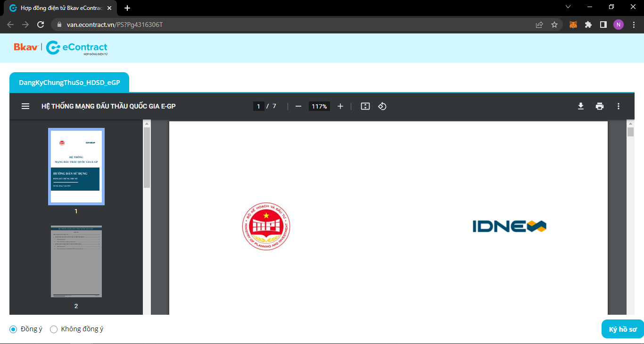The width and height of the screenshot is (644, 344).
Task: Click the Bkav eContract logo link
Action: click(x=61, y=48)
